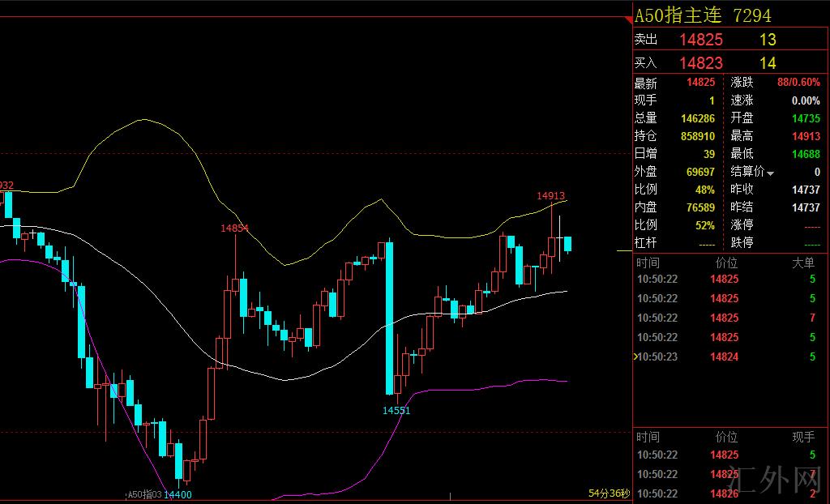Click the 卖出 ask price 14825
The height and width of the screenshot is (504, 830).
tap(701, 39)
